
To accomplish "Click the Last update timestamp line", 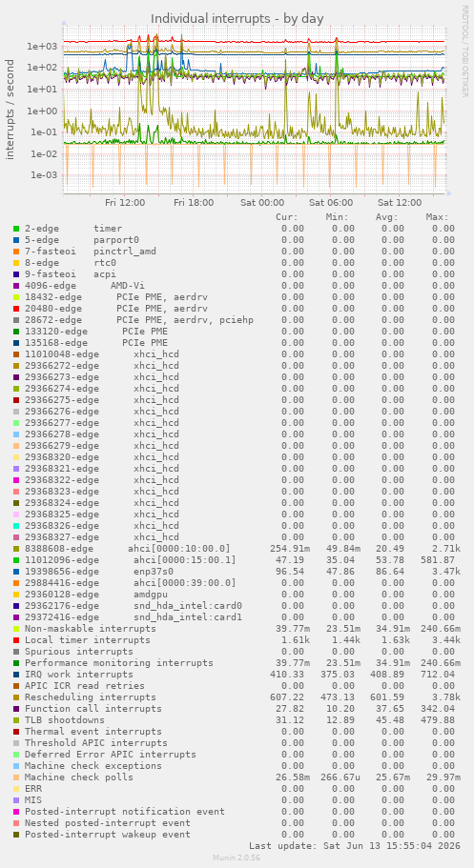I will [x=354, y=846].
